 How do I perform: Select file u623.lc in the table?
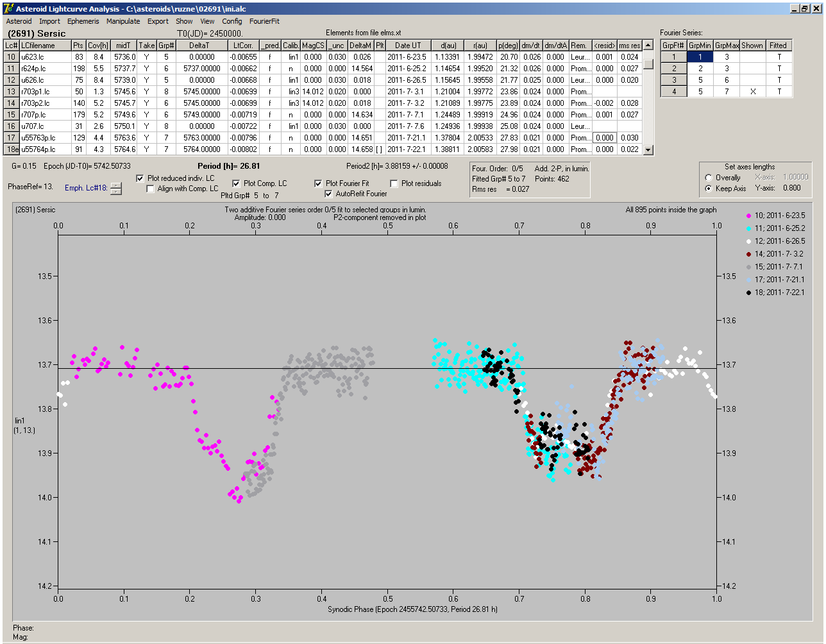tap(45, 57)
